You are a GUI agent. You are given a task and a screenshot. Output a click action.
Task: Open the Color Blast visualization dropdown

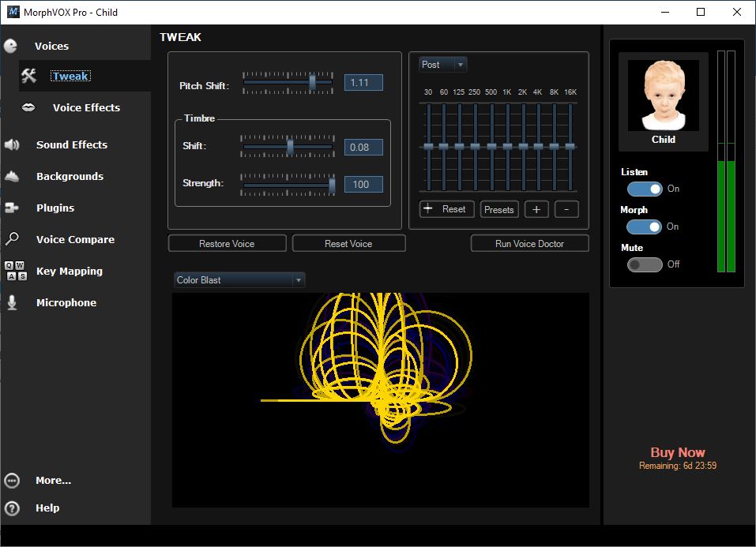coord(239,280)
